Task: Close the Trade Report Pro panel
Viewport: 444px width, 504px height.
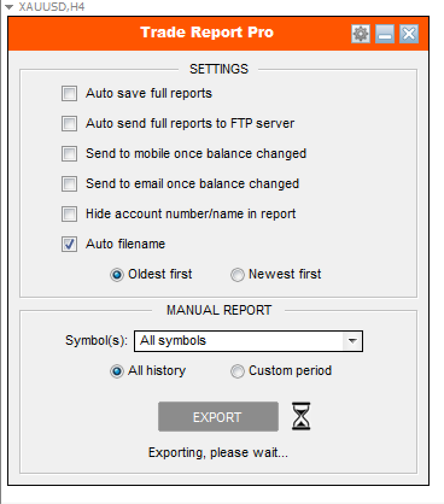Action: (x=408, y=34)
